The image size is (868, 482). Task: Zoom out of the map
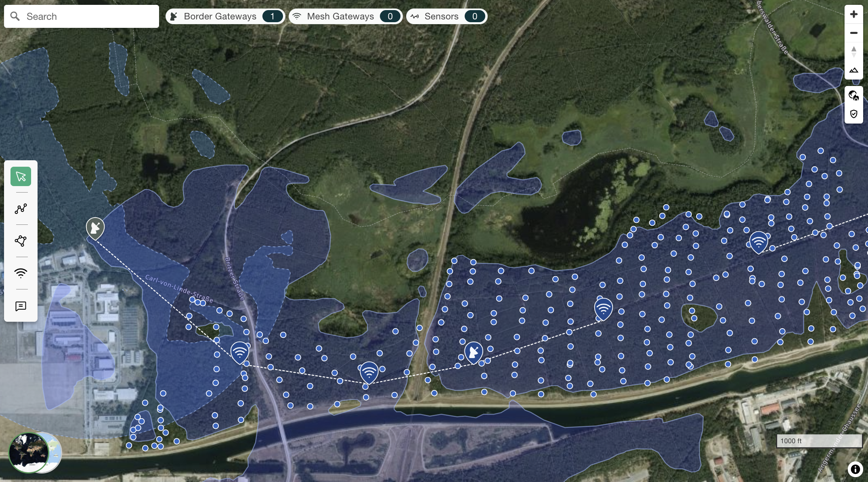[853, 33]
